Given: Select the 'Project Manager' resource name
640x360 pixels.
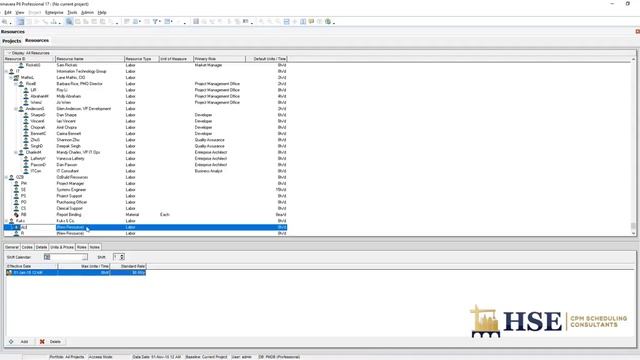Looking at the screenshot, I should tap(70, 184).
